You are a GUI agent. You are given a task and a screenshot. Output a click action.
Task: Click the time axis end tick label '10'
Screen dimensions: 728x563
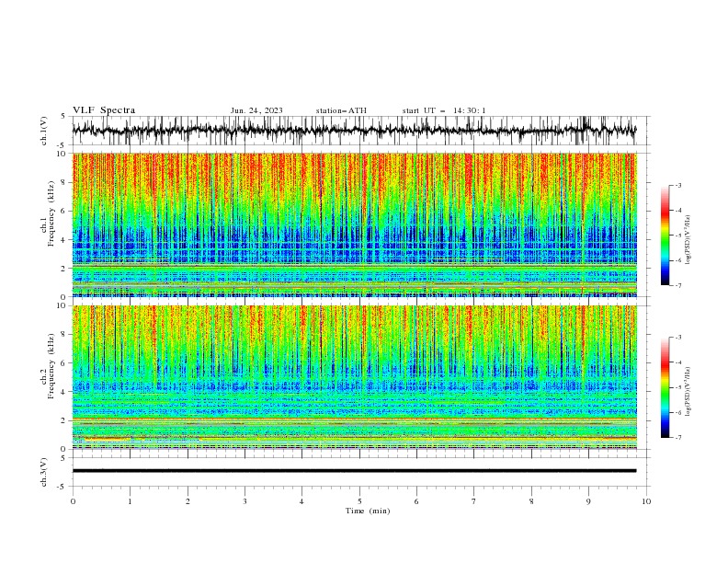click(646, 501)
